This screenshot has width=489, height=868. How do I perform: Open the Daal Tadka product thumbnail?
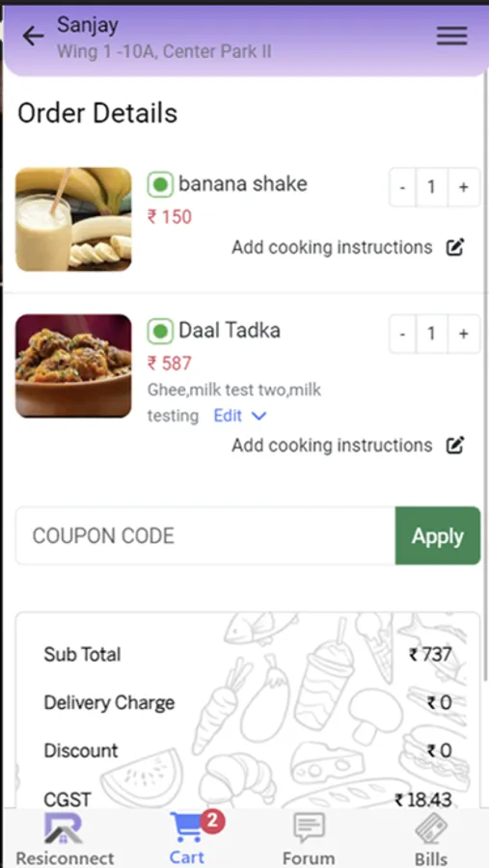(73, 366)
